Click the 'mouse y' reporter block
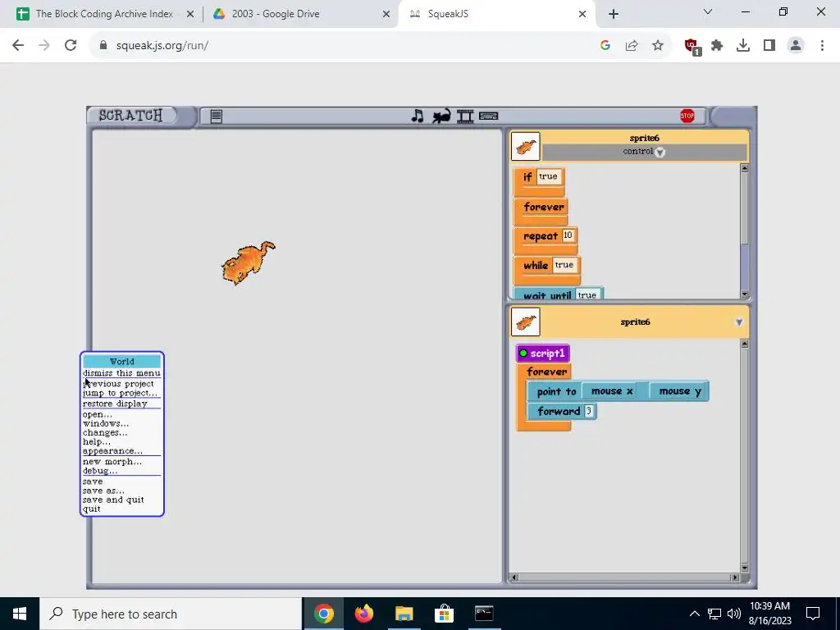 (x=678, y=391)
